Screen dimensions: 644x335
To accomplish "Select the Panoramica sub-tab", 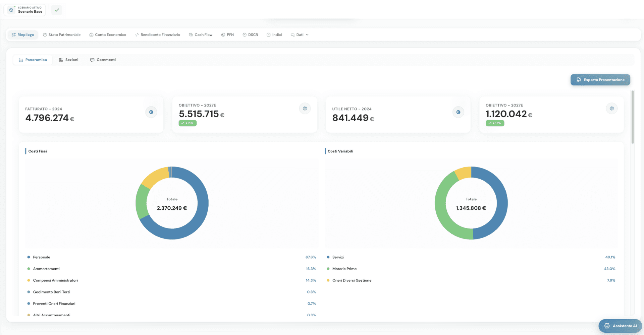I will pos(33,60).
